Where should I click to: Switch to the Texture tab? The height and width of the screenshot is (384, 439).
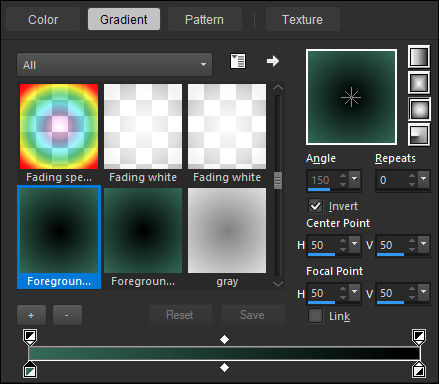(x=302, y=19)
